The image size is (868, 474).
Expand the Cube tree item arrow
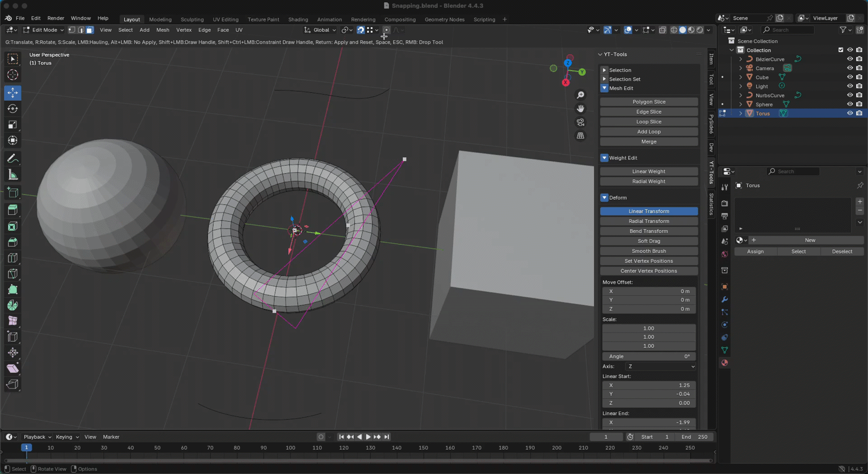[x=740, y=77]
